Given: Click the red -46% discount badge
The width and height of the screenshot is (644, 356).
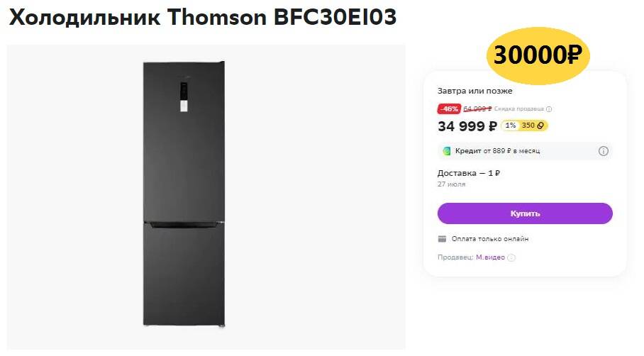Looking at the screenshot, I should [x=449, y=109].
